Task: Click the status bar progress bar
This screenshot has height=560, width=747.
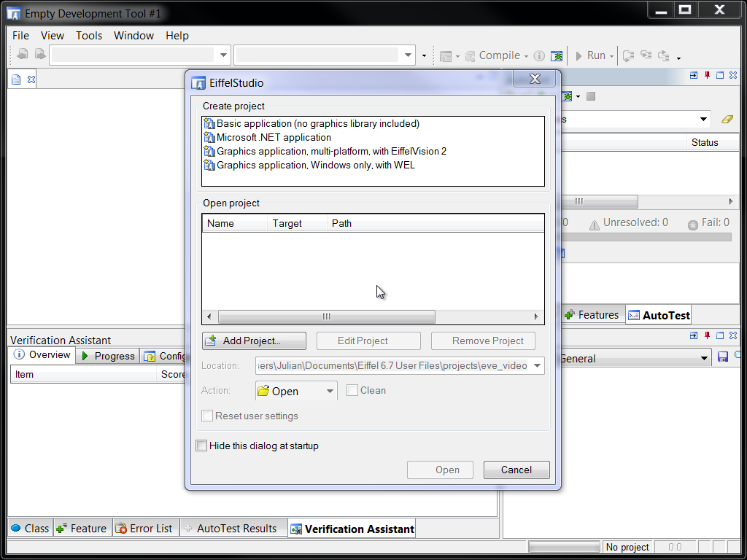Action: (564, 547)
